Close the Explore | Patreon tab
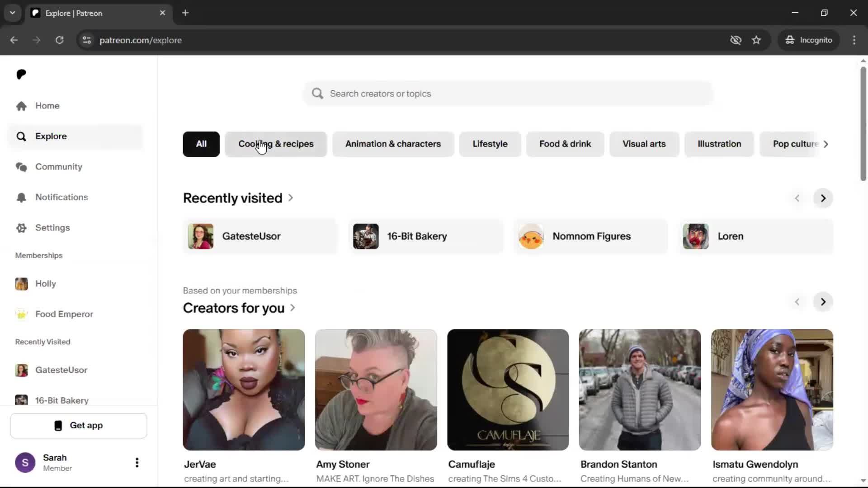The image size is (868, 488). click(x=163, y=13)
